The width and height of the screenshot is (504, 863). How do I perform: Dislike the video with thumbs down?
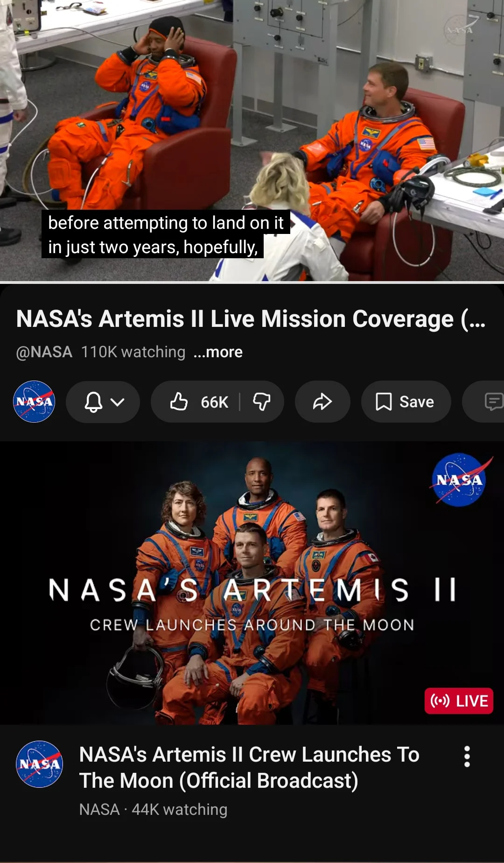[262, 402]
